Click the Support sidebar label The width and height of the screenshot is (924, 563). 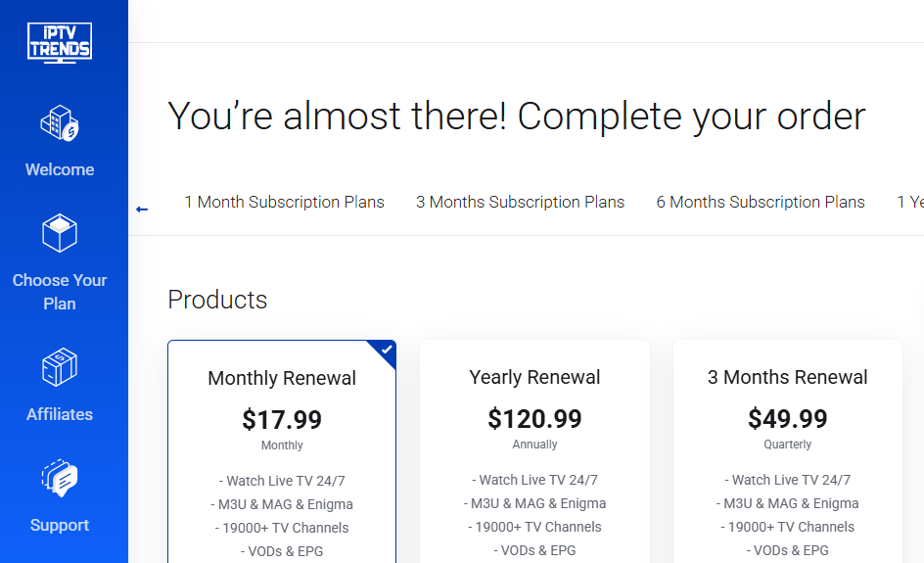coord(60,525)
